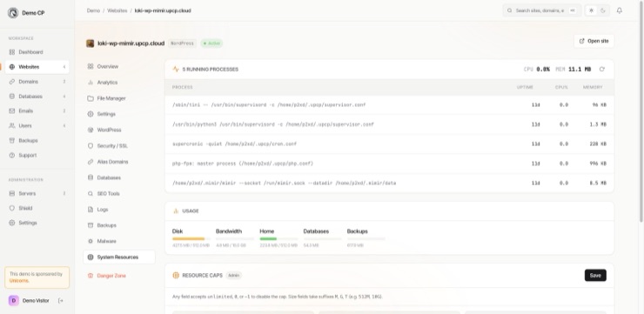Click the Logs document icon
644x314 pixels.
[x=91, y=210]
